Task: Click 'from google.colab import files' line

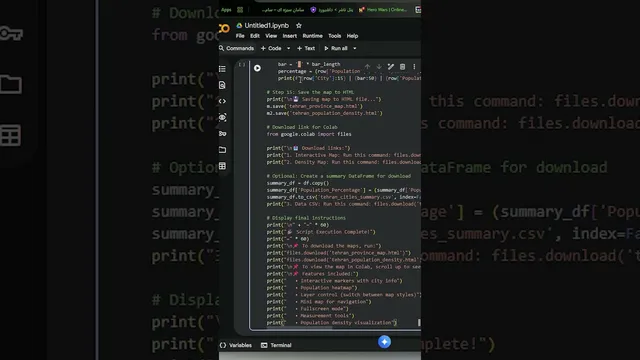Action: pos(309,134)
